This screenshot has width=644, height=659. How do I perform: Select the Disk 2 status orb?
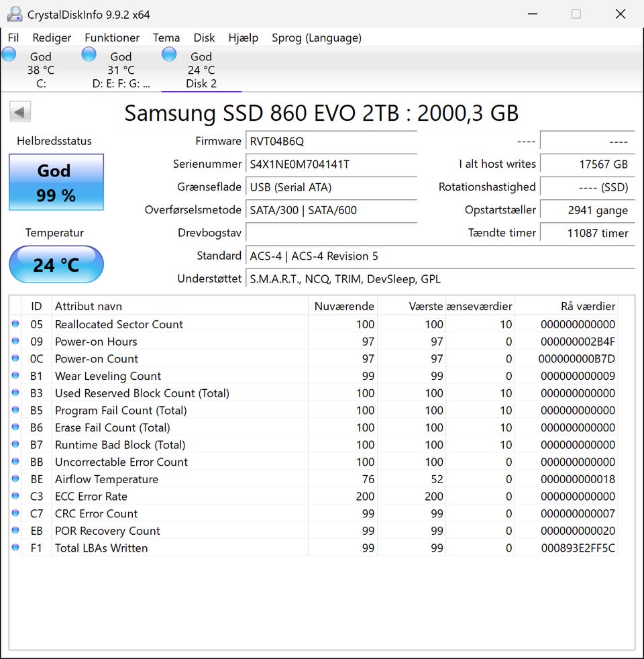(x=169, y=54)
